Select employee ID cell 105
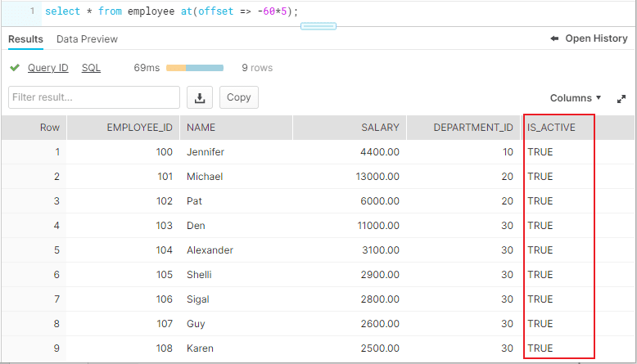 coord(165,275)
